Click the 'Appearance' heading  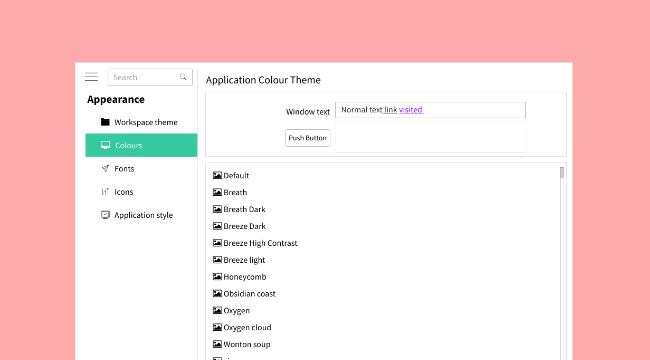(116, 100)
